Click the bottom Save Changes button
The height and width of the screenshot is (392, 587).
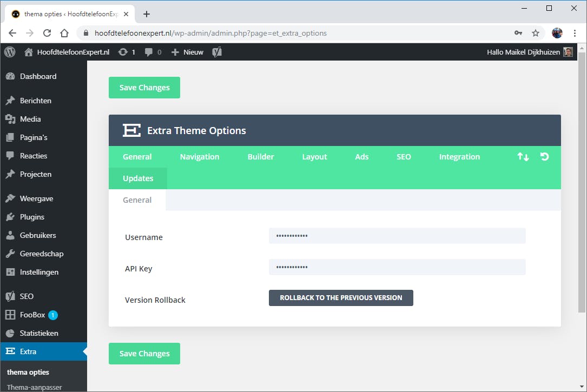144,354
